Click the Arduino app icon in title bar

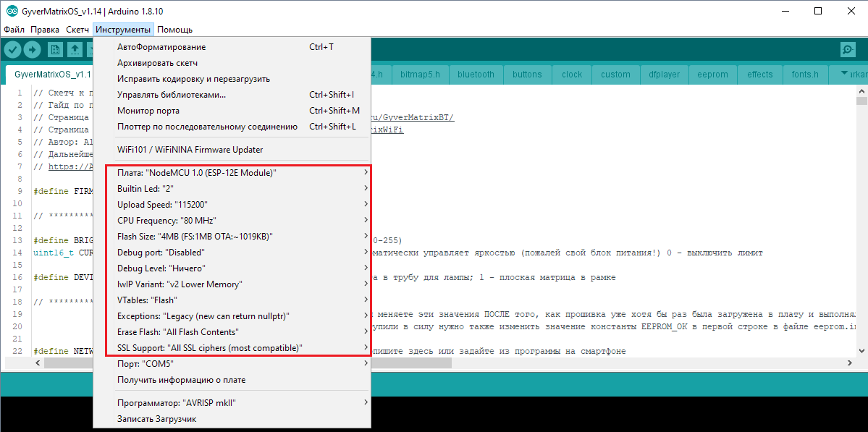[x=11, y=11]
